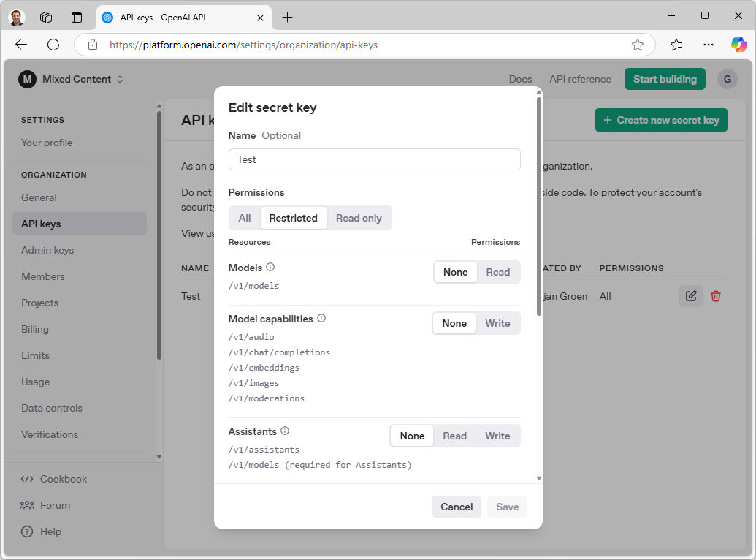Open Members page
756x560 pixels.
coord(43,276)
